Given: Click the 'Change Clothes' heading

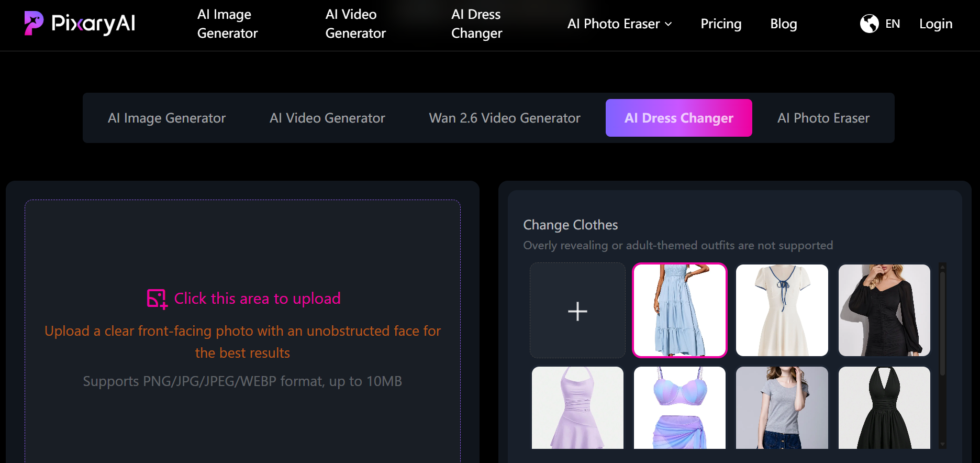Looking at the screenshot, I should click(x=571, y=225).
